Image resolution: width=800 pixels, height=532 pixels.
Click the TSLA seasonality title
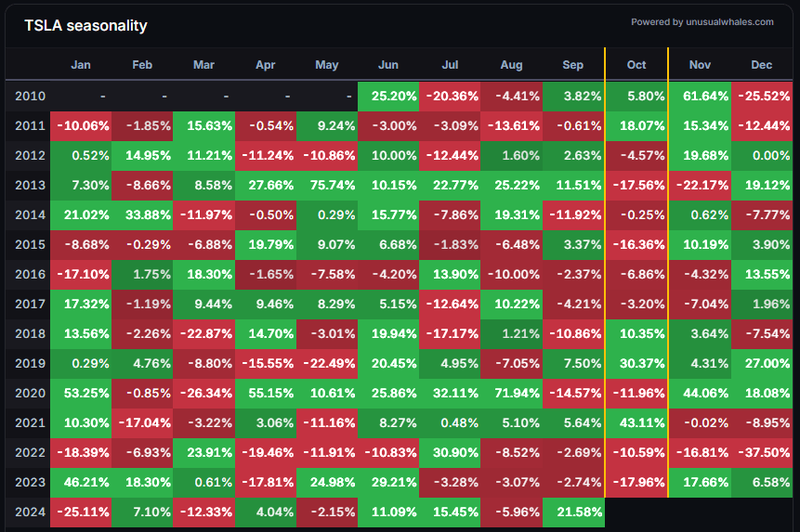point(85,26)
